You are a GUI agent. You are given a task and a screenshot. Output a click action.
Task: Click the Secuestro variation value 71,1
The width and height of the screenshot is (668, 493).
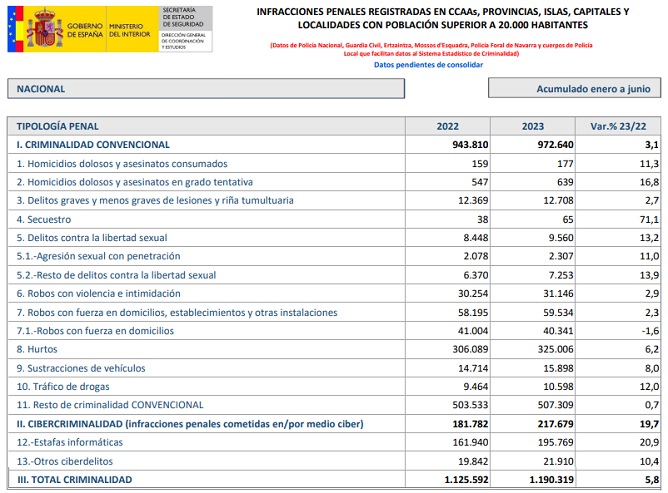point(649,219)
